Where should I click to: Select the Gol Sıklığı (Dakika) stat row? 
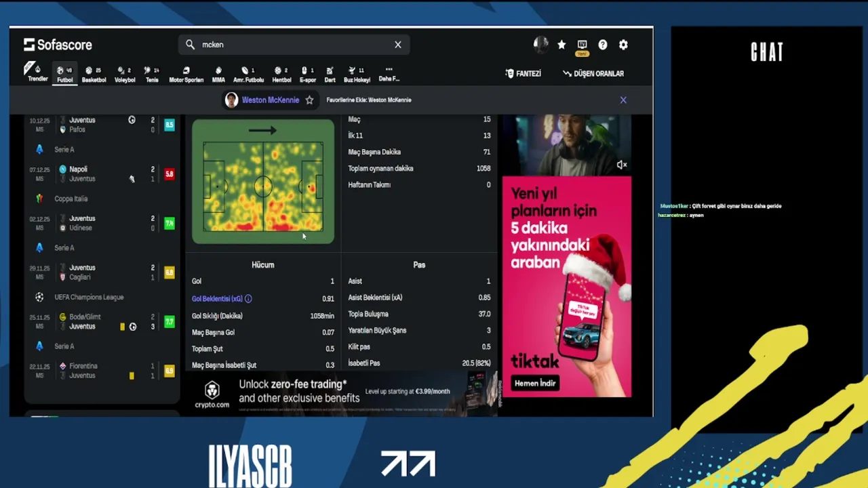point(263,316)
